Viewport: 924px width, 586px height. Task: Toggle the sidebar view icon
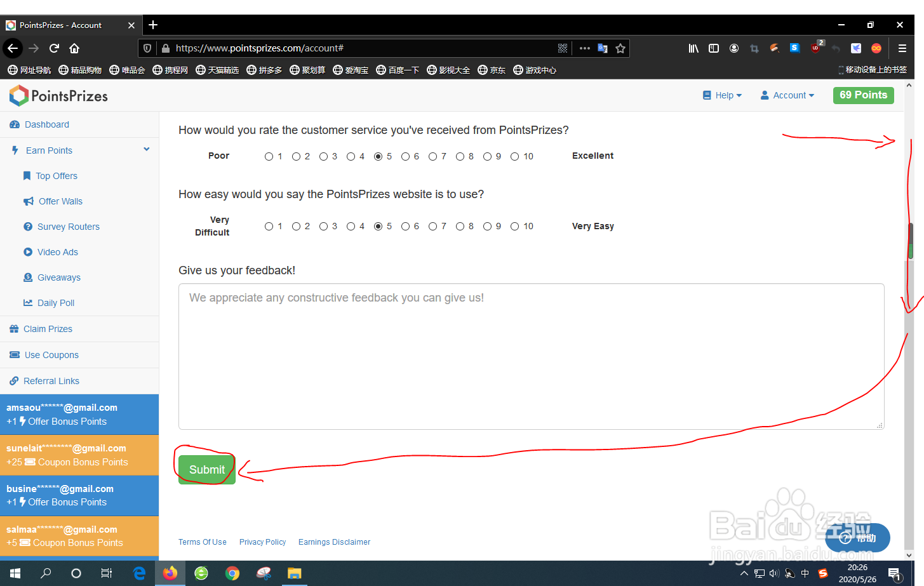tap(714, 48)
